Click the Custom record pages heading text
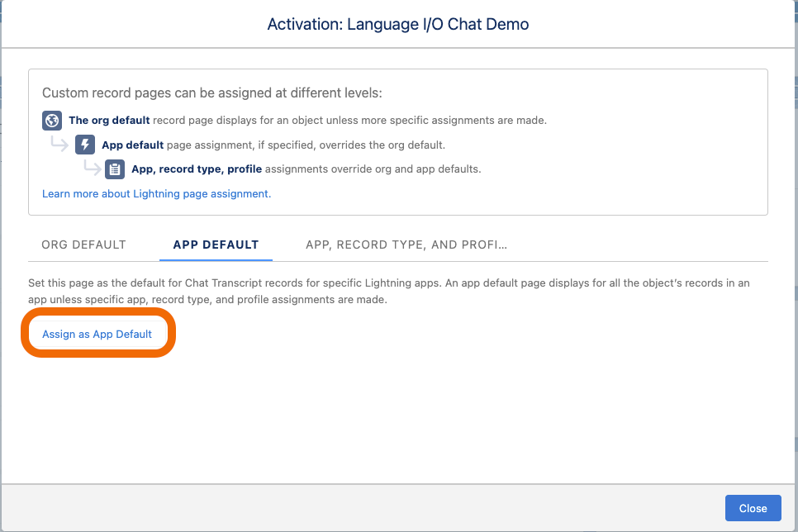Image resolution: width=798 pixels, height=532 pixels. pyautogui.click(x=211, y=93)
